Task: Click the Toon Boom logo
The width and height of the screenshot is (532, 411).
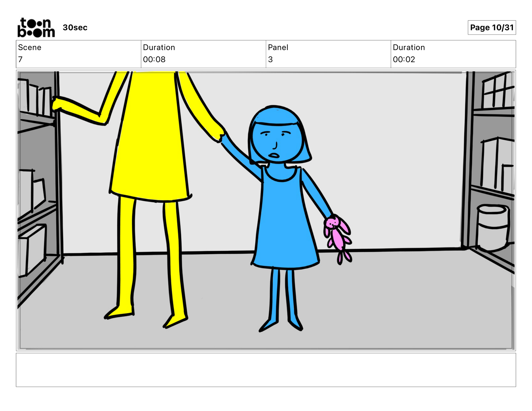Action: pyautogui.click(x=36, y=27)
